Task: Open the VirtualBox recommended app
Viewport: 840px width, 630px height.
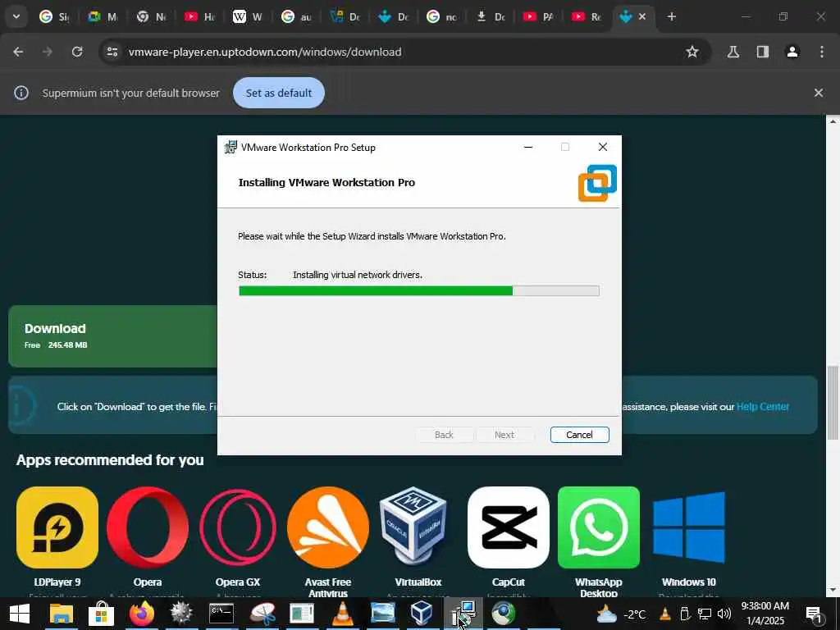Action: click(413, 527)
